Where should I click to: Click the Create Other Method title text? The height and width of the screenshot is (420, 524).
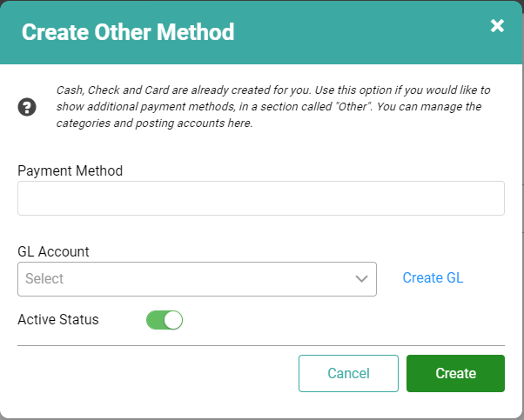(x=128, y=32)
